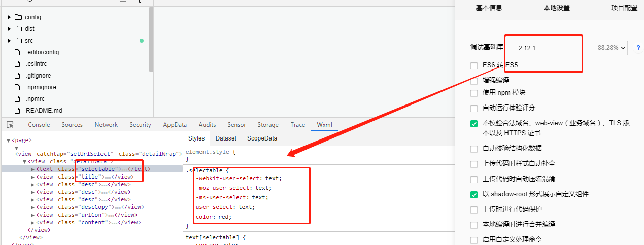Expand the content view node

[x=33, y=222]
